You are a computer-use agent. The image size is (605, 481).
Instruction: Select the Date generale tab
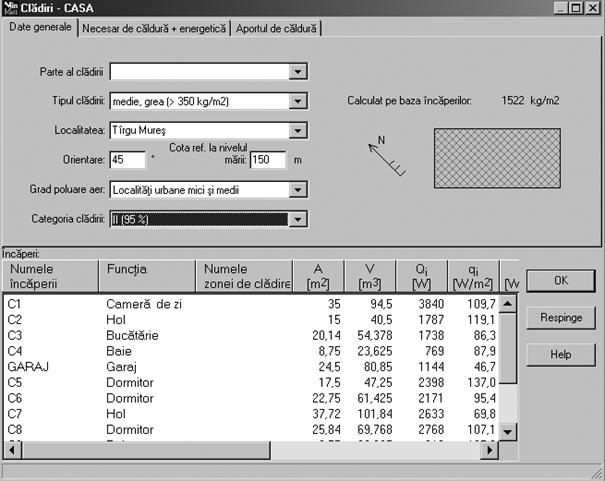click(x=40, y=28)
